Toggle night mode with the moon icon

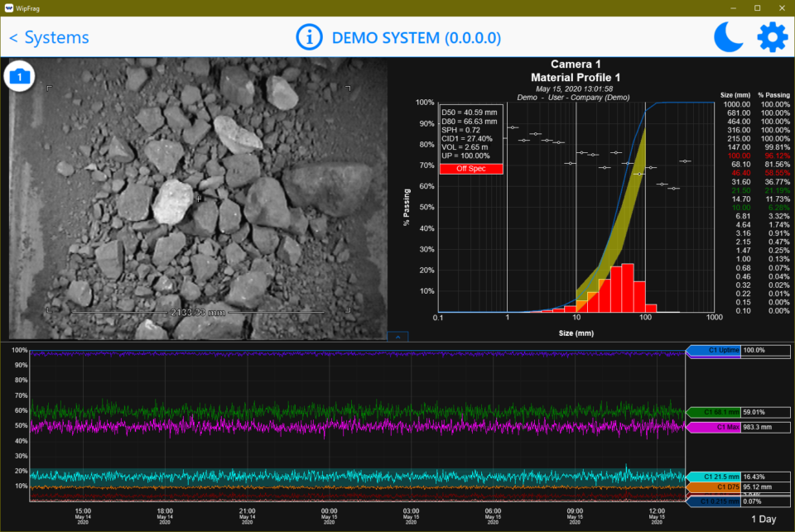point(728,36)
